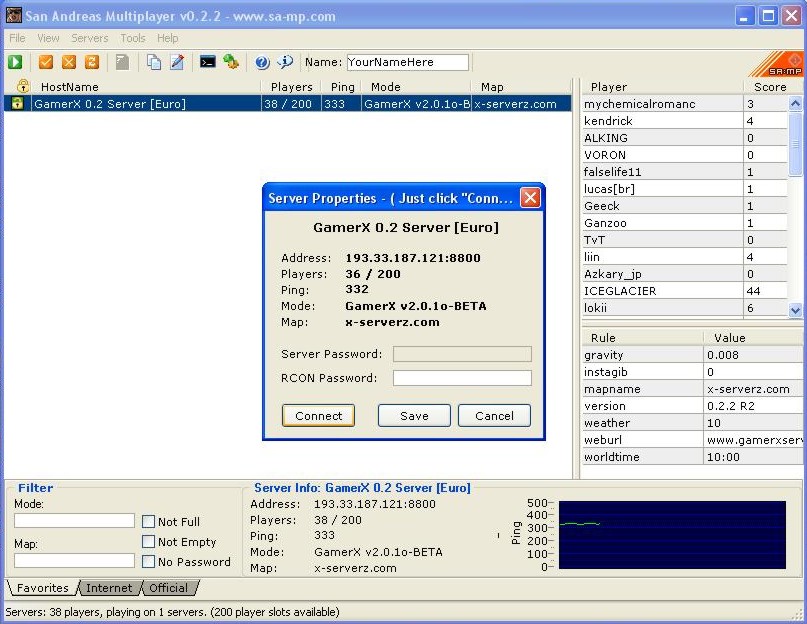Click Connect in the Server Properties dialog
Image resolution: width=807 pixels, height=624 pixels.
click(319, 415)
